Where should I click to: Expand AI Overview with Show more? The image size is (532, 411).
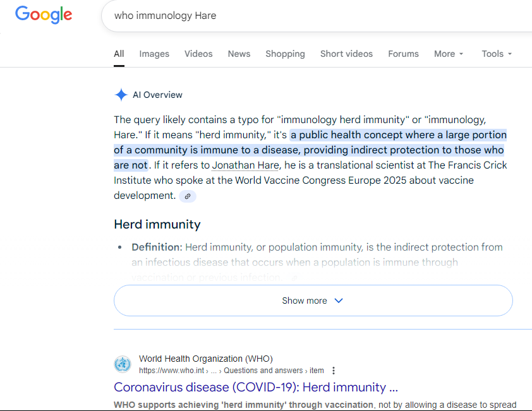click(x=313, y=301)
